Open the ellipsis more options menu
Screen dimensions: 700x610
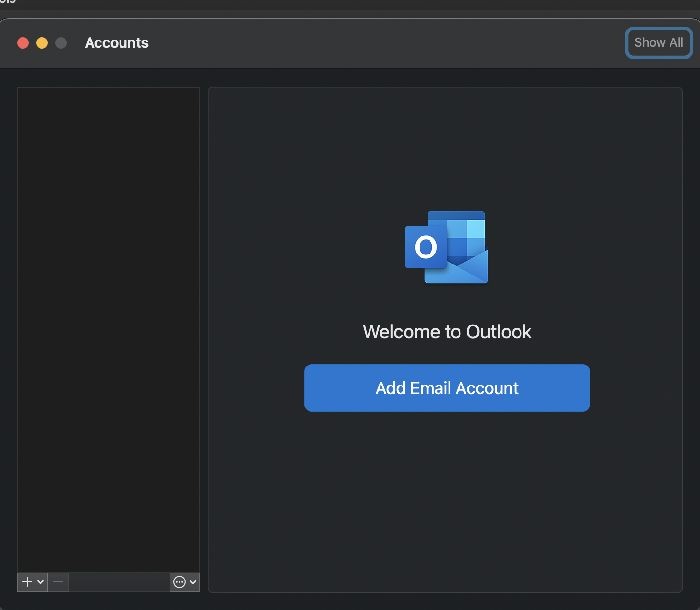click(180, 582)
